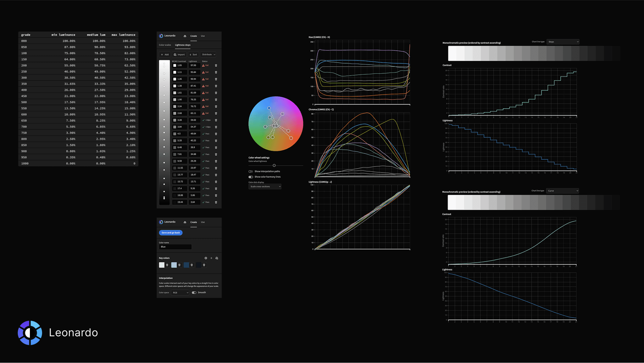Delete the 19.44 contrast stop
Screen dimensions: 644x363
(x=216, y=202)
